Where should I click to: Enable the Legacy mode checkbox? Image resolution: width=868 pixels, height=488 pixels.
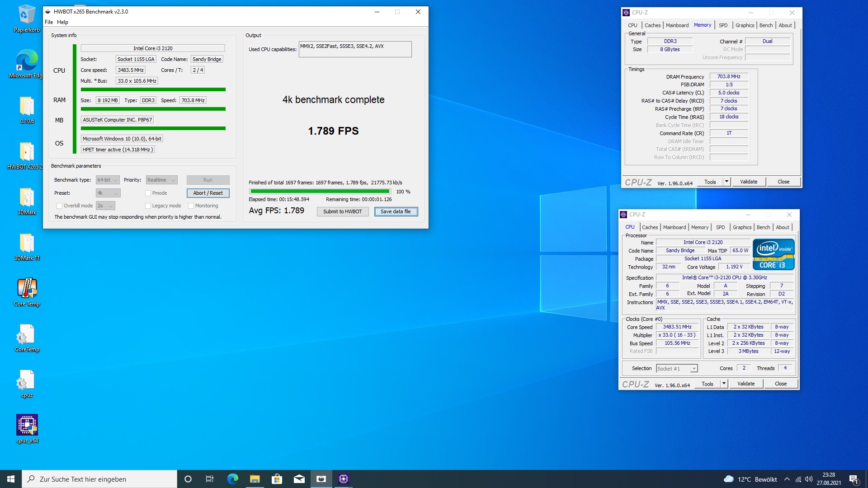click(x=148, y=206)
